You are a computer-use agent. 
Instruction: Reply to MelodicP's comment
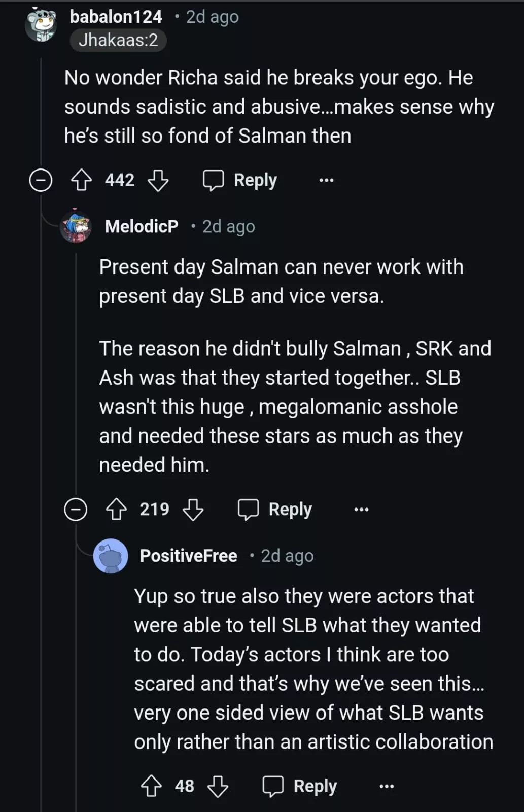tap(275, 509)
